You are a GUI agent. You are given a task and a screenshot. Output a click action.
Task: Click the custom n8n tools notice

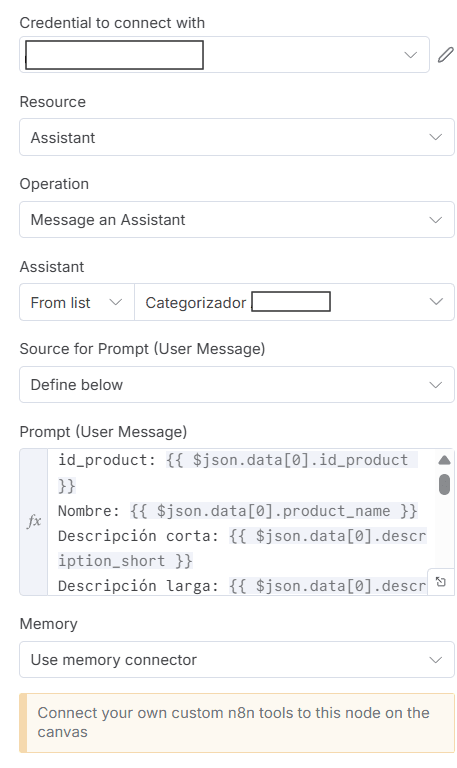coord(237,723)
